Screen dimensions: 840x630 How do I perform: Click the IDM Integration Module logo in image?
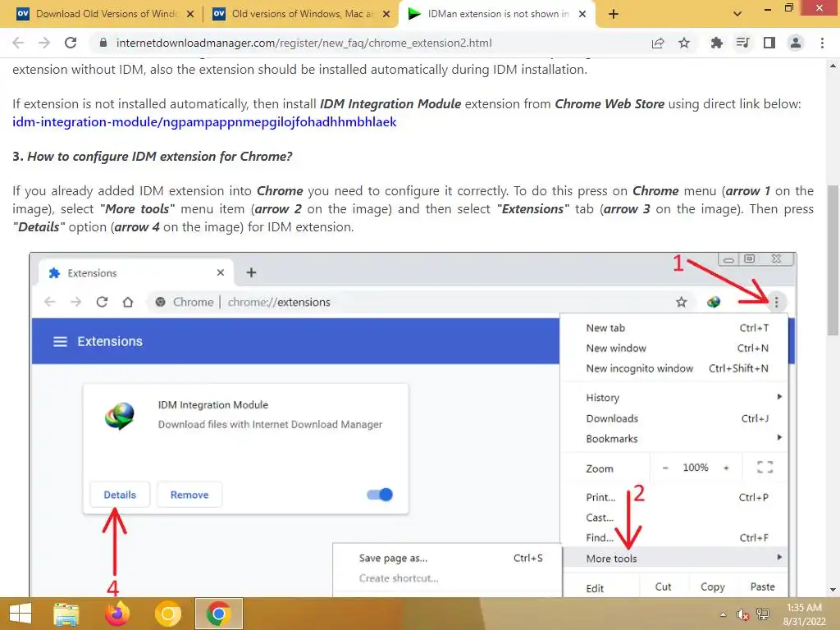[120, 416]
